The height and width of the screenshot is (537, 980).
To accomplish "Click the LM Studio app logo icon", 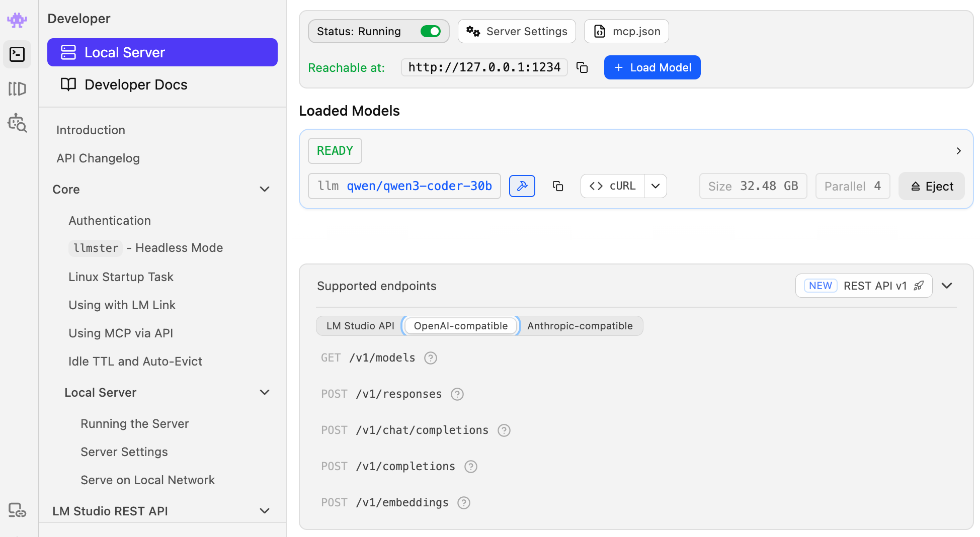I will point(17,20).
